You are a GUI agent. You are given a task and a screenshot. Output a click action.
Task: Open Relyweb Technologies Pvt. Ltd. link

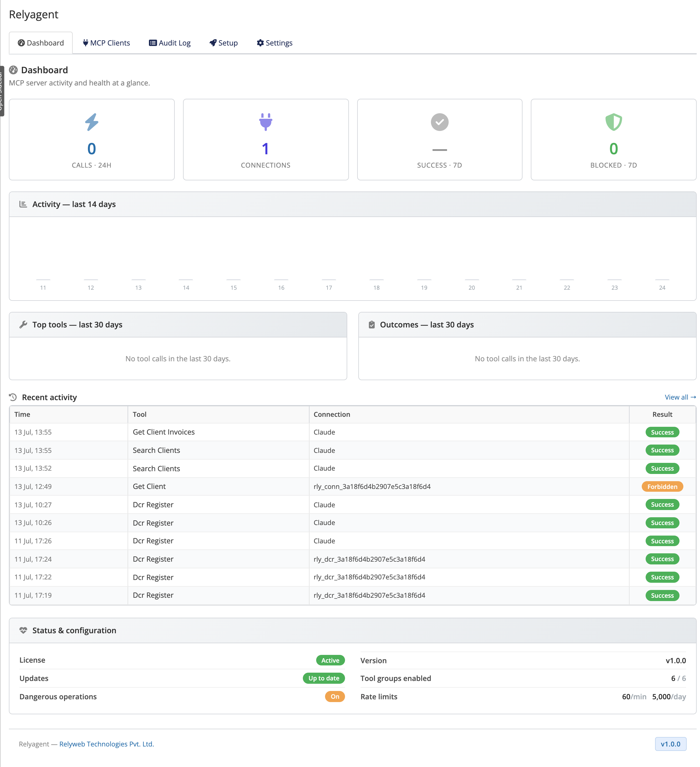point(106,744)
